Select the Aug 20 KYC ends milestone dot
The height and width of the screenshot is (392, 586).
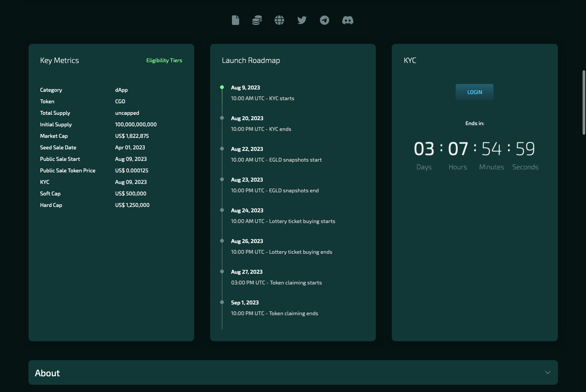pos(222,118)
